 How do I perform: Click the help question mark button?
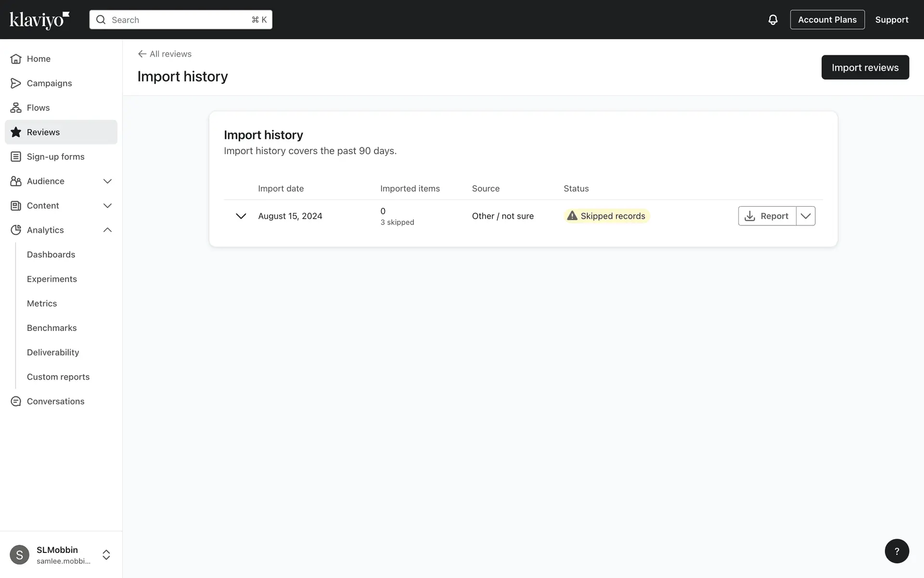(x=897, y=551)
